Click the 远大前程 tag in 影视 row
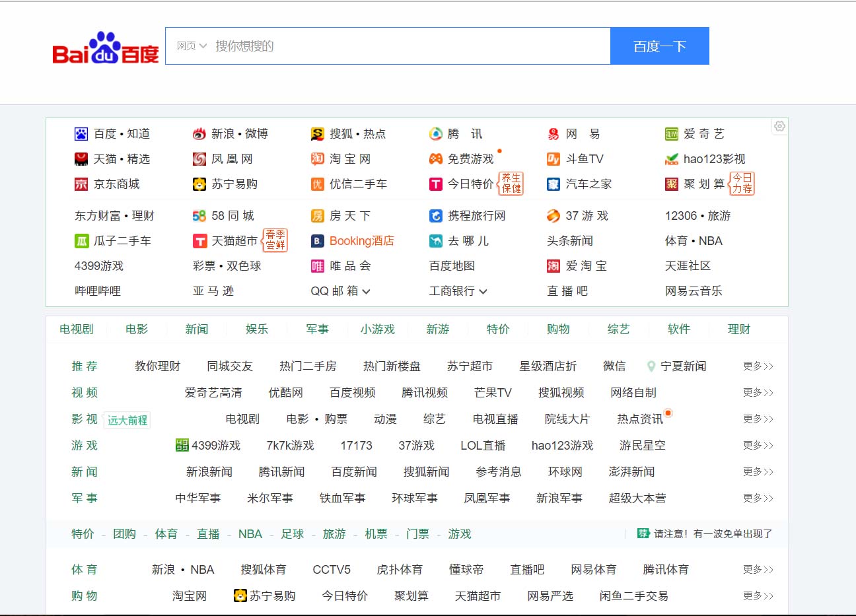This screenshot has width=856, height=616. [127, 421]
